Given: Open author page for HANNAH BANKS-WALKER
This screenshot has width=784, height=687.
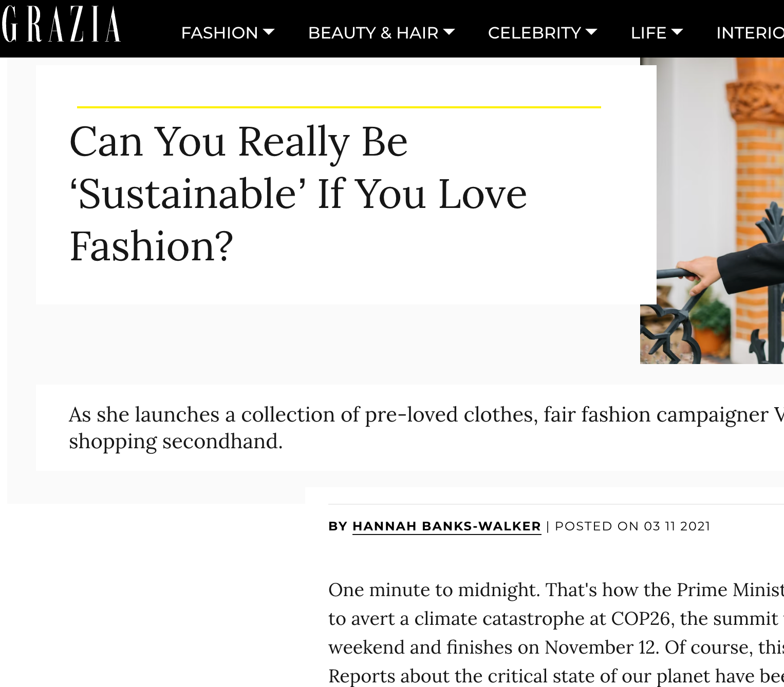Looking at the screenshot, I should [x=446, y=526].
